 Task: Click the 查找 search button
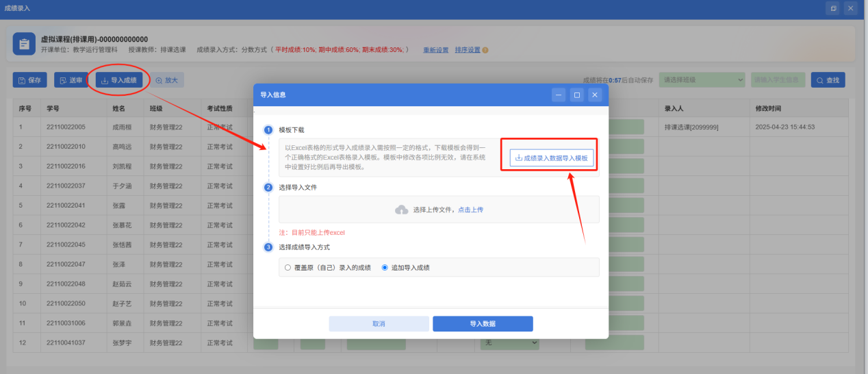point(828,80)
